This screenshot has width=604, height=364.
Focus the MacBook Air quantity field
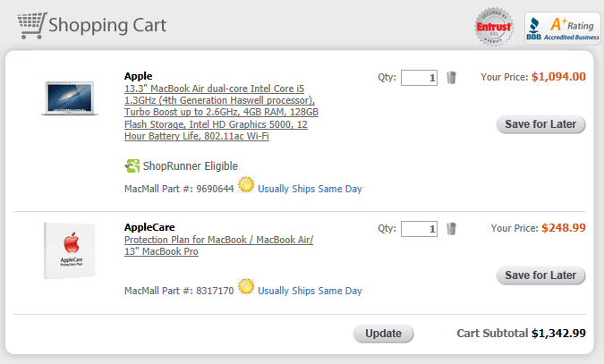click(x=419, y=78)
